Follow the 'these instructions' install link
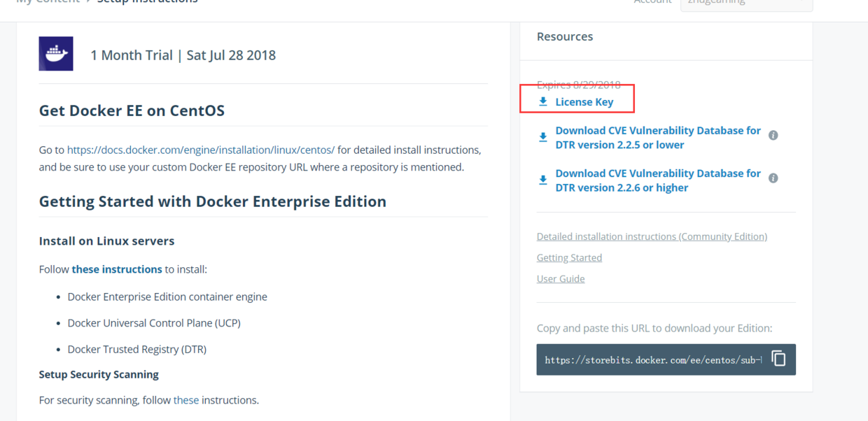The height and width of the screenshot is (421, 868). [117, 269]
